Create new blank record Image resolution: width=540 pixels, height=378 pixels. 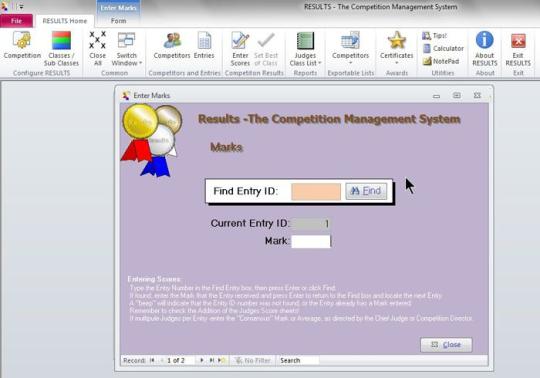[221, 360]
